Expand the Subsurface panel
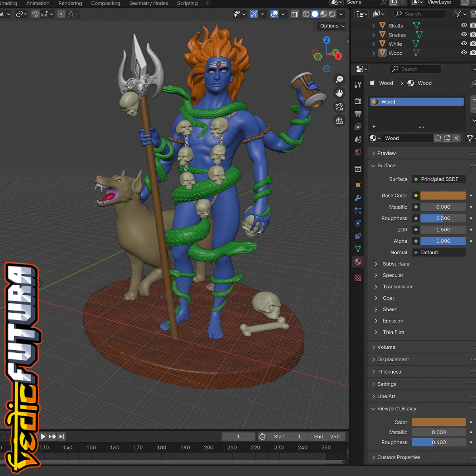476x476 pixels. tap(395, 264)
